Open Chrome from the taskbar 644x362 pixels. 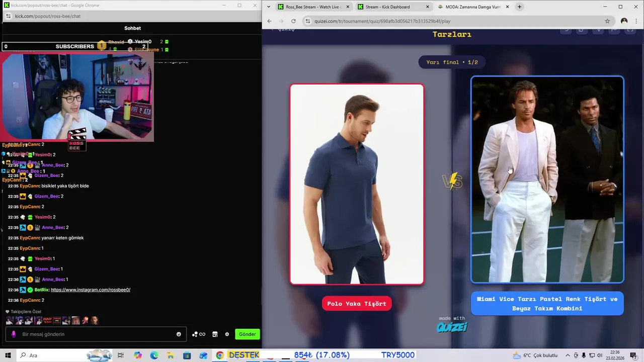click(x=220, y=355)
